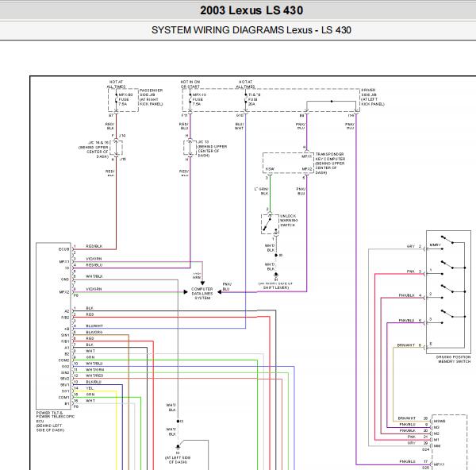Click the 'WHT/BLU' wire label at pin 10
476x470 pixels.
click(94, 364)
